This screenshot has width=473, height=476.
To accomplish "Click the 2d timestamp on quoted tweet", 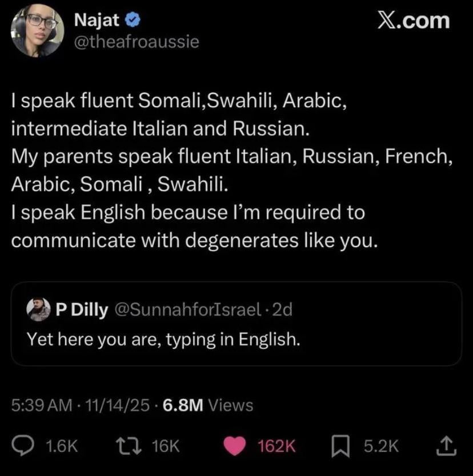I will click(283, 310).
